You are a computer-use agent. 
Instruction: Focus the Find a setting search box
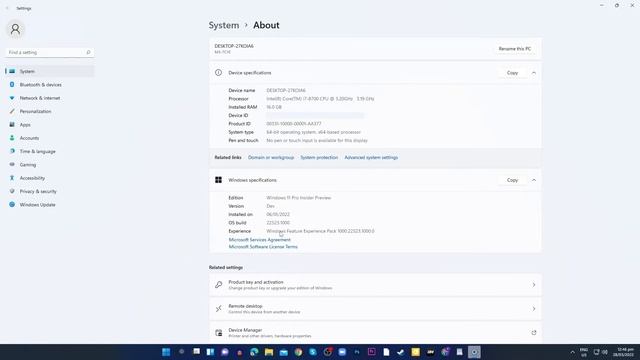pyautogui.click(x=49, y=52)
